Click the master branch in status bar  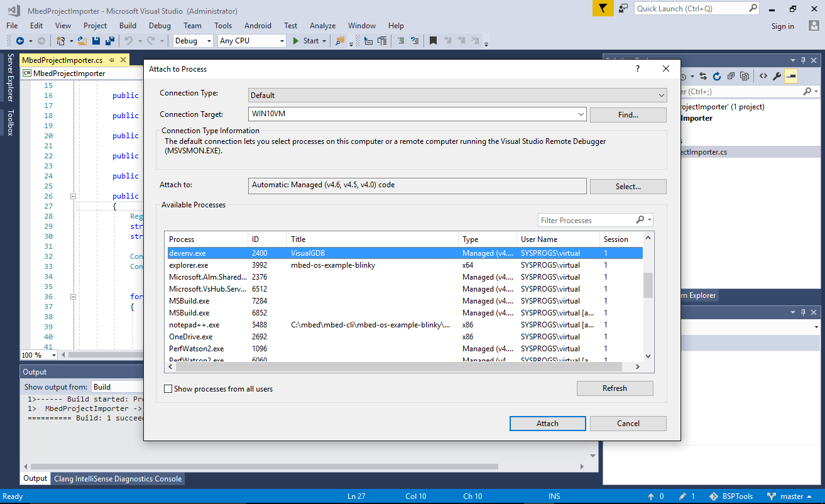click(x=792, y=496)
